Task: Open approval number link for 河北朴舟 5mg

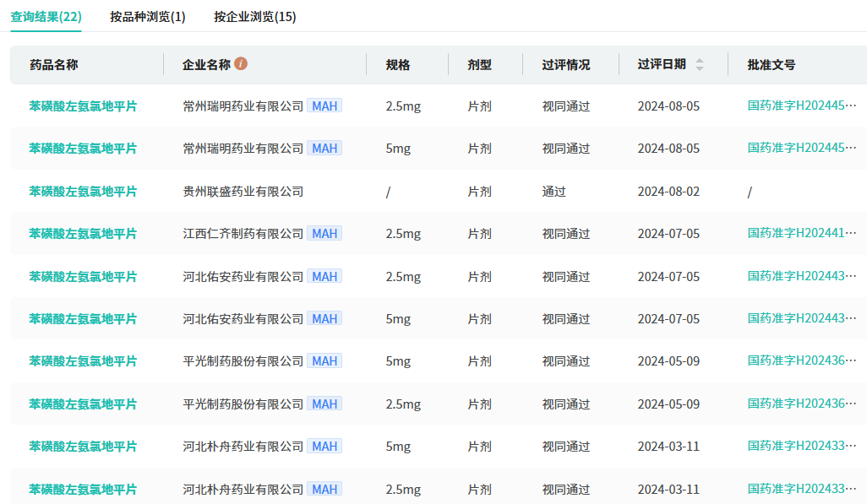Action: pyautogui.click(x=802, y=446)
